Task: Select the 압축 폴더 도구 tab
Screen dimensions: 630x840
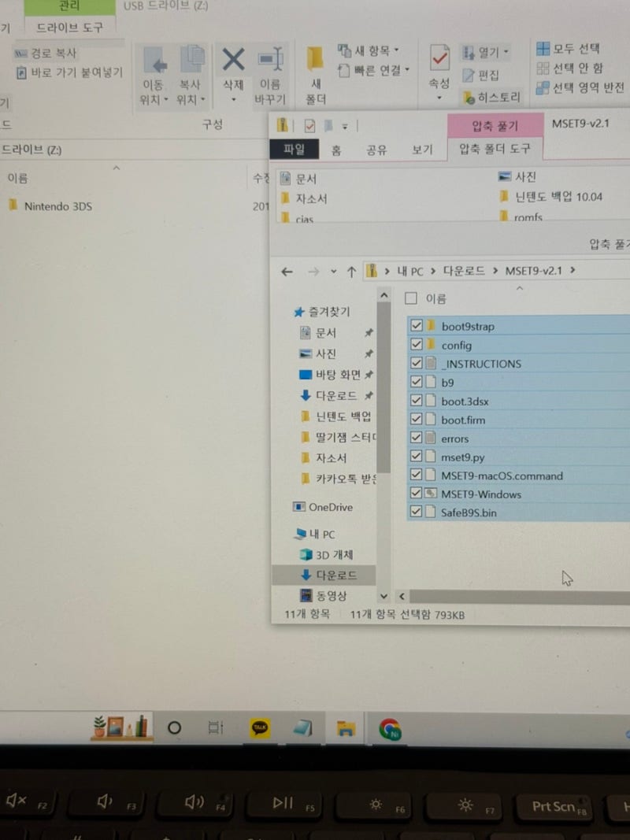Action: click(495, 149)
